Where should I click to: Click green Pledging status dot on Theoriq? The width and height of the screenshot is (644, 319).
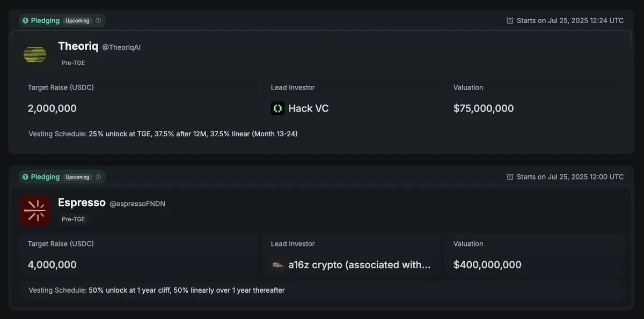point(25,20)
